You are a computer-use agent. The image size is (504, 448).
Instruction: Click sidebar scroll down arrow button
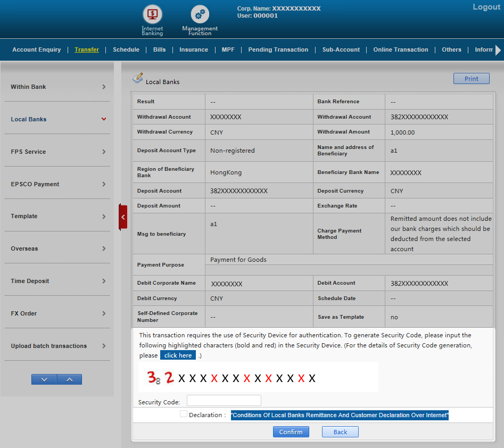coord(44,379)
